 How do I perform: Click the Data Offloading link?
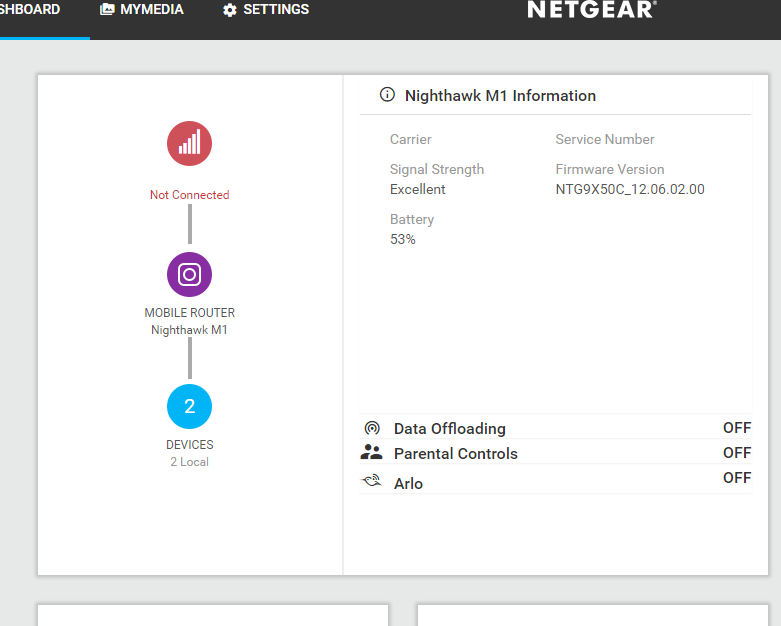(449, 429)
